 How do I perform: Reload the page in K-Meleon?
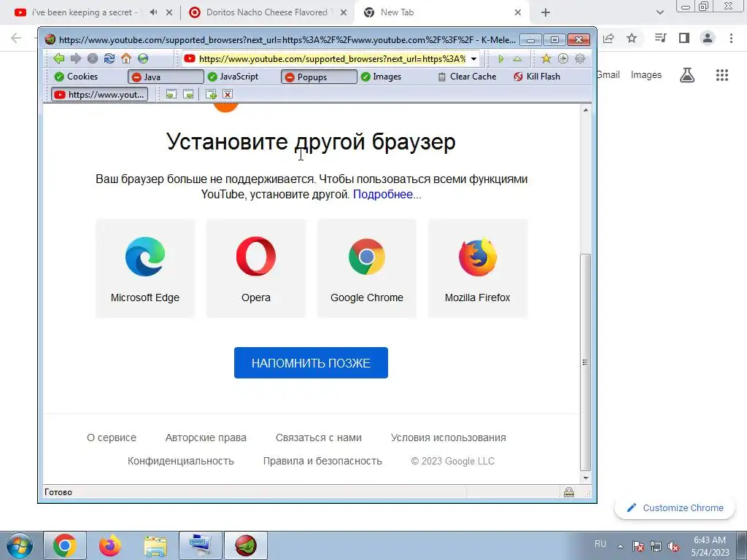click(x=109, y=58)
